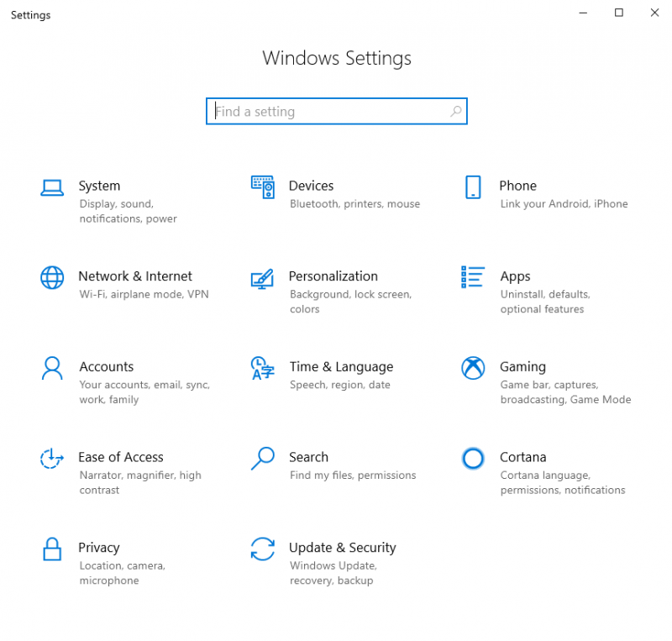The width and height of the screenshot is (672, 641).
Task: Click the Update & Security arrows icon
Action: (x=262, y=549)
